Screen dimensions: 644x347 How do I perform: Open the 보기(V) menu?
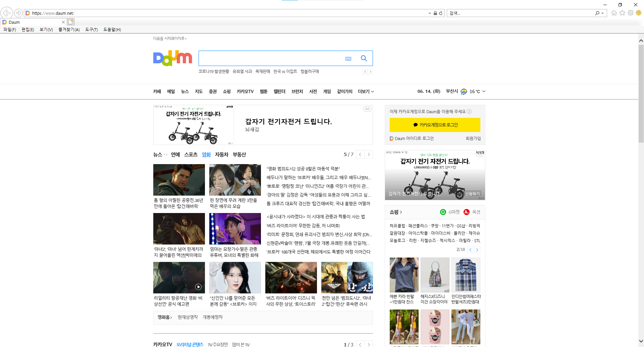tap(46, 29)
